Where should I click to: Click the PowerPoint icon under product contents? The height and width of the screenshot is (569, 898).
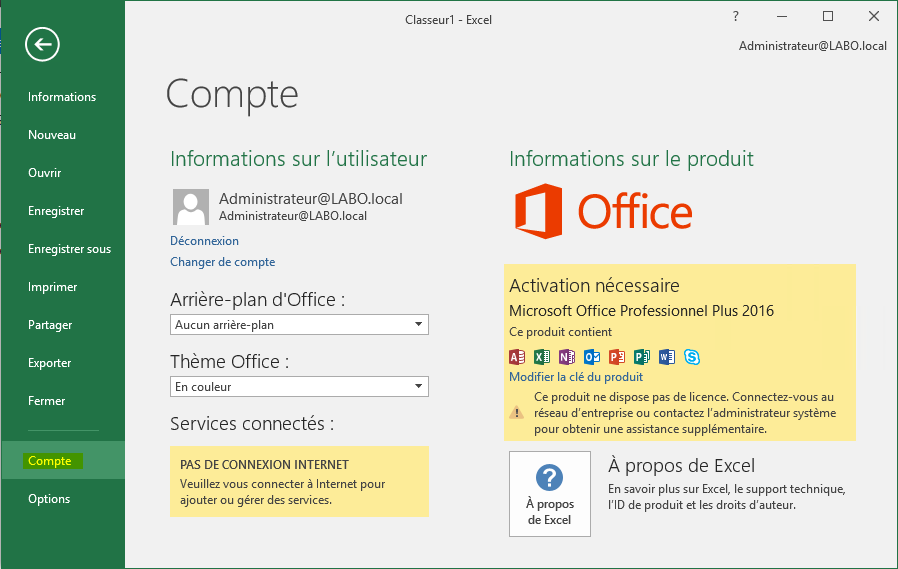pyautogui.click(x=617, y=357)
